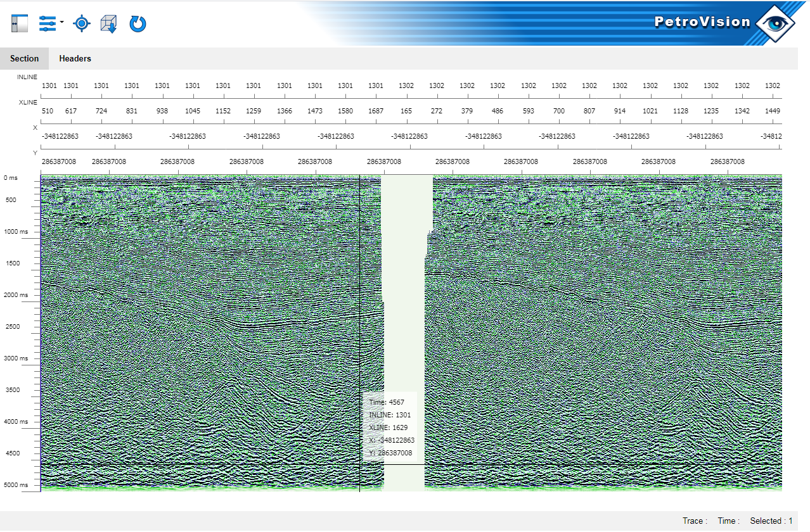
Task: Click XLINE value 1152
Action: click(223, 111)
